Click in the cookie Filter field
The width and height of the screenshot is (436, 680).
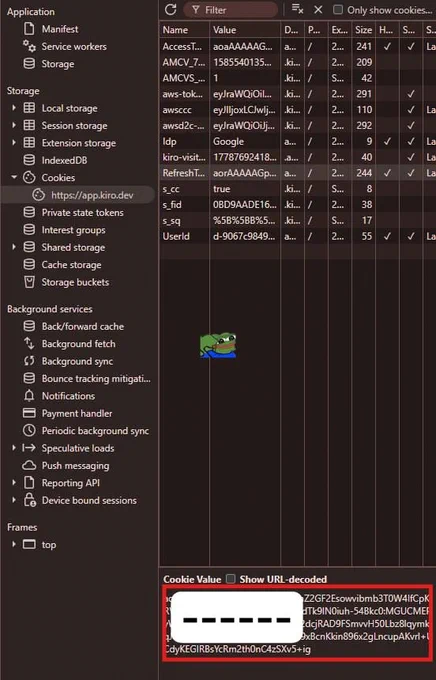(x=230, y=10)
